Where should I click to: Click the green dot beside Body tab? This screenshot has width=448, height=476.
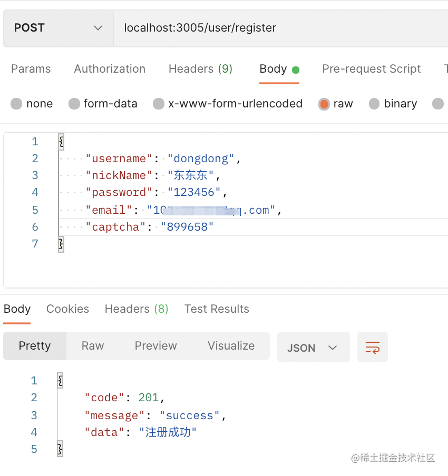(296, 70)
